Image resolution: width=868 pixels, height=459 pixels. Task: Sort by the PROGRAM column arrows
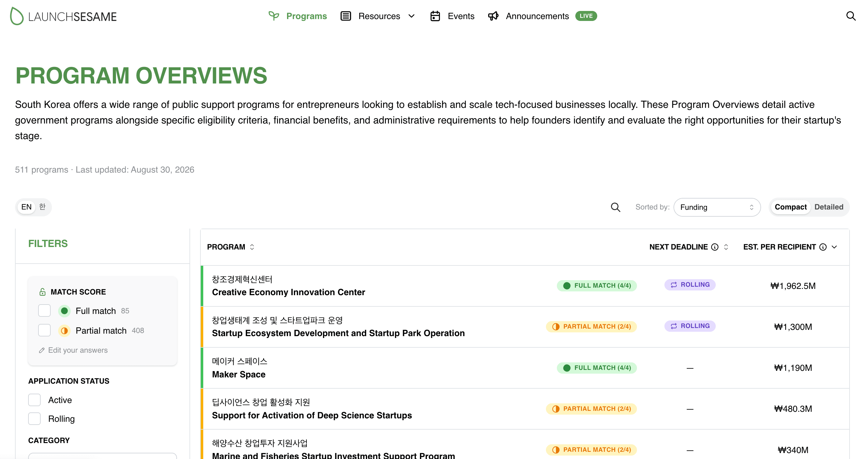pyautogui.click(x=252, y=247)
